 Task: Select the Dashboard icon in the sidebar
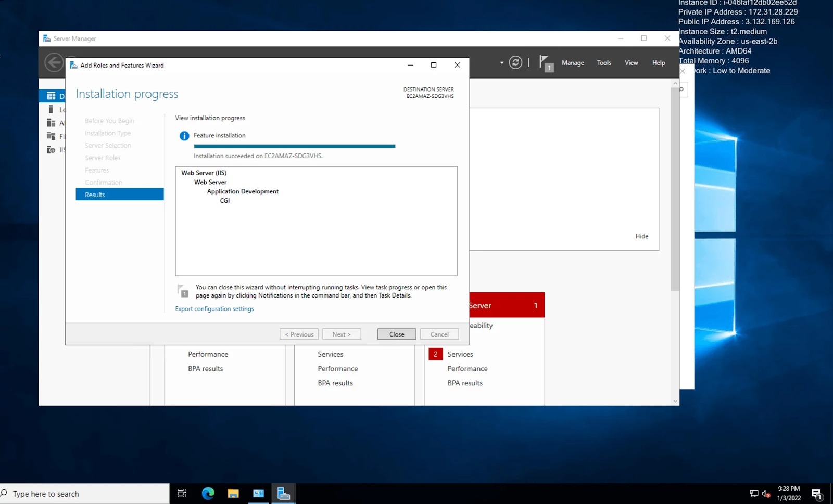[51, 96]
